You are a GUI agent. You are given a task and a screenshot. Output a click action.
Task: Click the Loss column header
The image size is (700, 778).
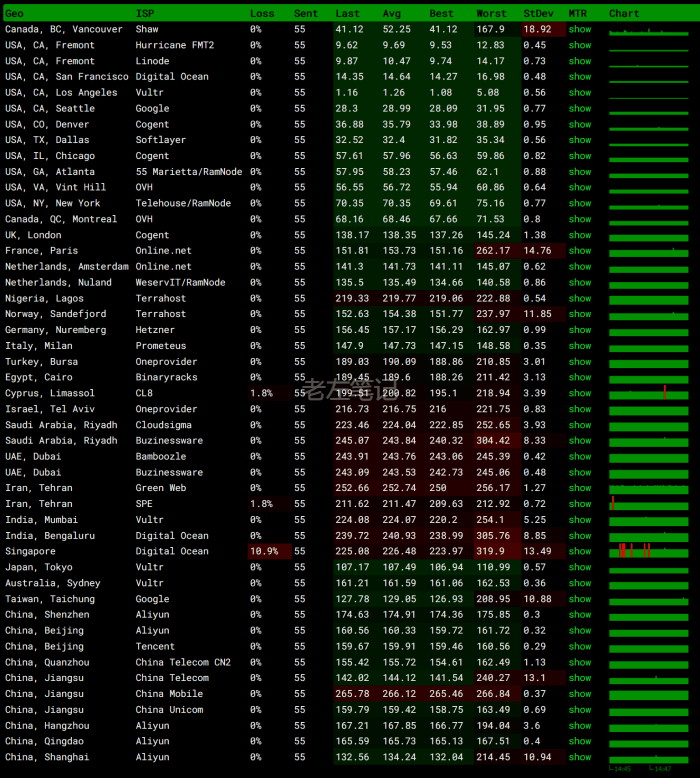(x=262, y=13)
